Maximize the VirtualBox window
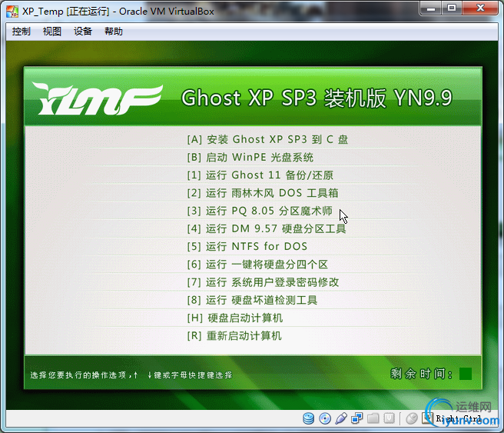Image resolution: width=504 pixels, height=433 pixels. (x=452, y=8)
